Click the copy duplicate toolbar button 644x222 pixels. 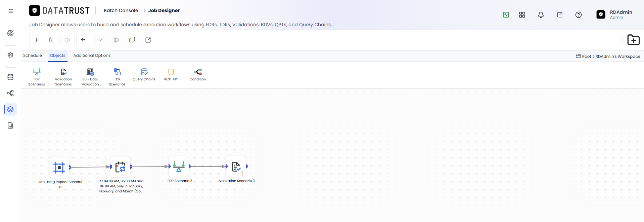tap(132, 40)
